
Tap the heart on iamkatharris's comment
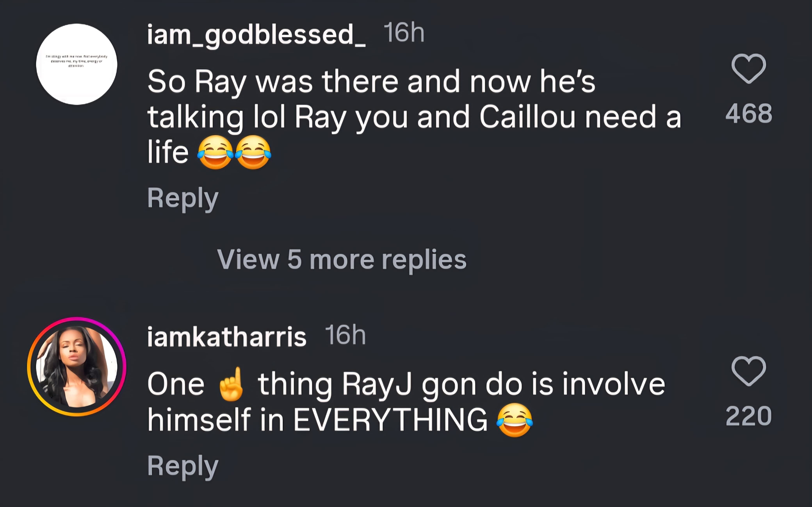click(x=749, y=371)
